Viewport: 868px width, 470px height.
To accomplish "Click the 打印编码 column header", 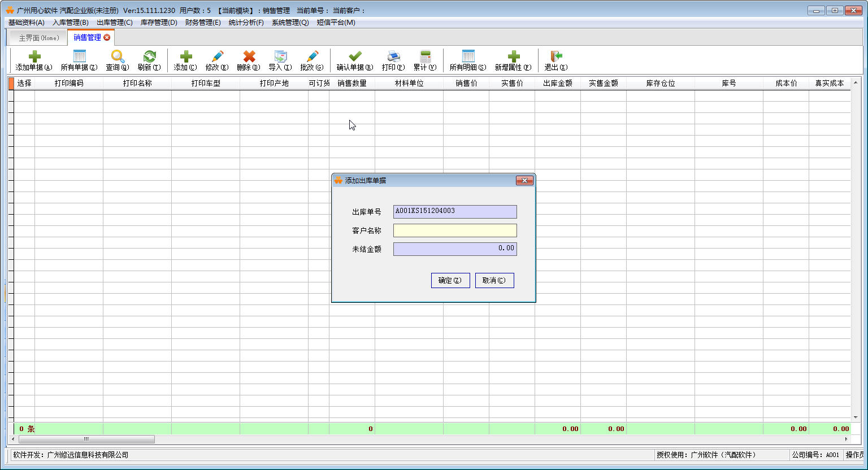I will 69,83.
